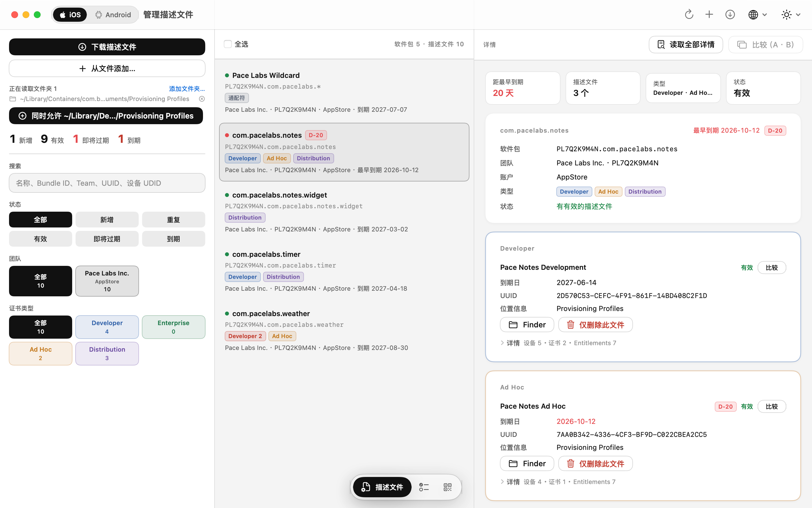Click the 最早到期 2026-10-12 label in details
812x508 pixels.
coord(726,130)
